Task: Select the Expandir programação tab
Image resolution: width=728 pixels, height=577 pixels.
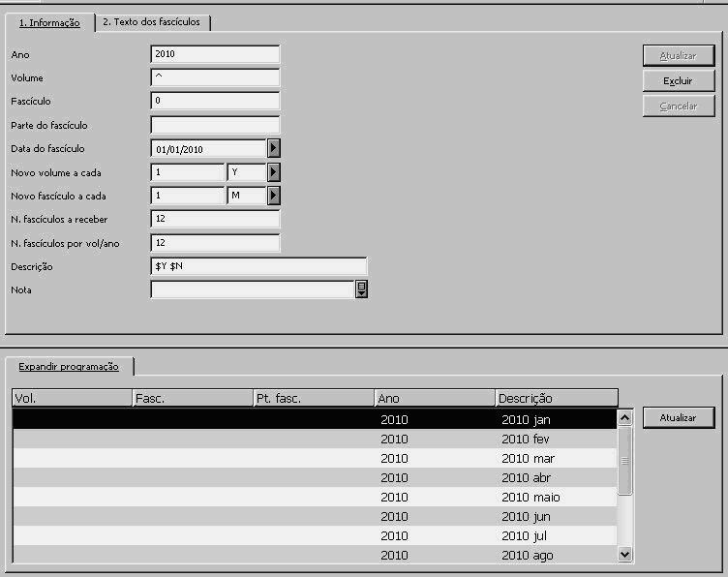Action: pyautogui.click(x=69, y=366)
